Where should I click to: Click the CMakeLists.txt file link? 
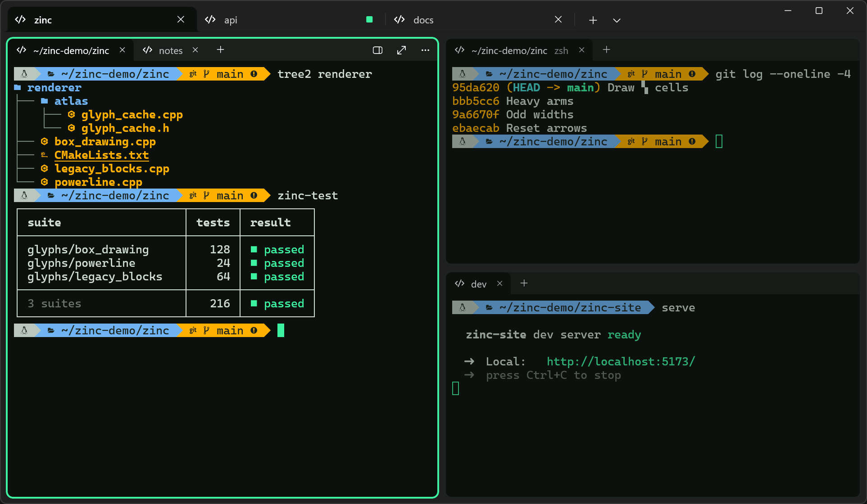coord(101,155)
